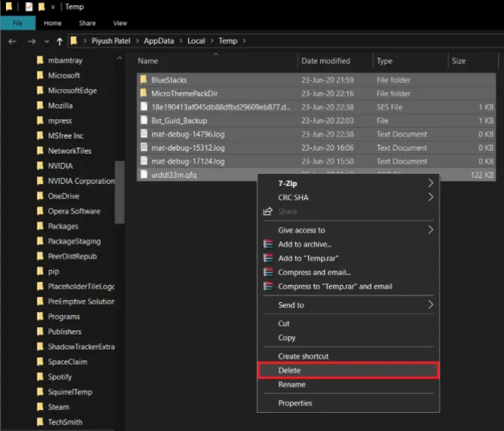Select the mat-debug-15312.log file row

[316, 148]
